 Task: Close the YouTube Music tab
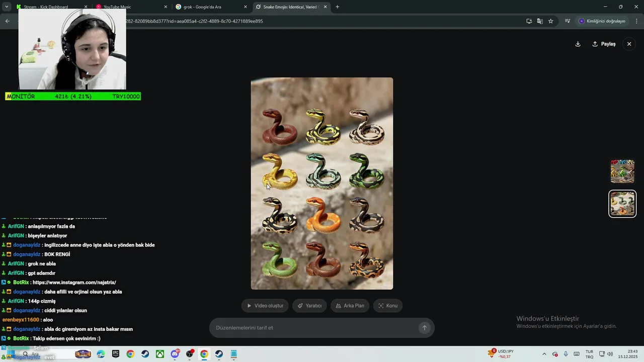tap(166, 7)
